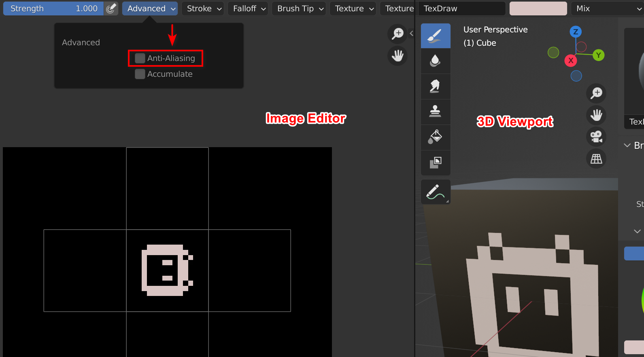The width and height of the screenshot is (644, 357).
Task: Select the Clone stamp tool
Action: (x=436, y=112)
